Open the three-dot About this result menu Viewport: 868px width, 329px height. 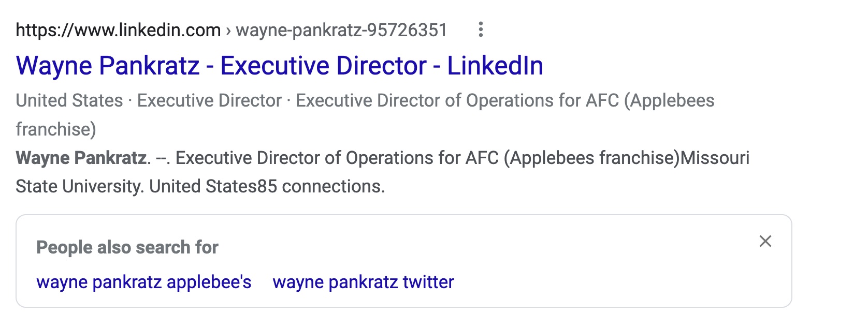tap(481, 29)
